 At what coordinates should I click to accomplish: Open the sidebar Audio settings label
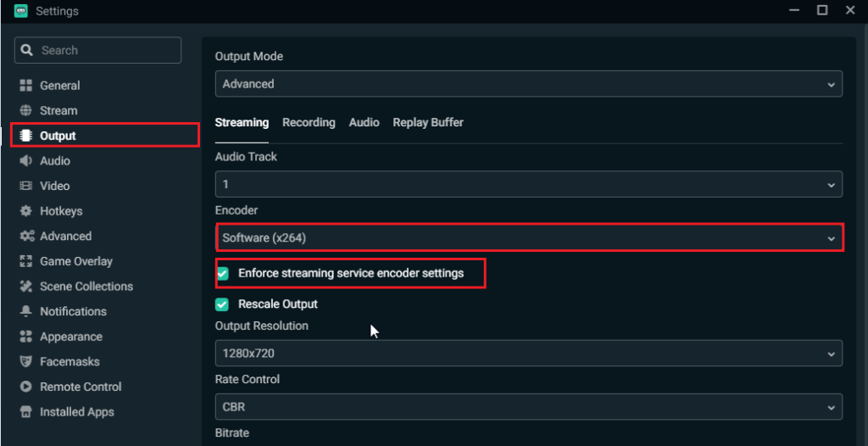pyautogui.click(x=55, y=160)
